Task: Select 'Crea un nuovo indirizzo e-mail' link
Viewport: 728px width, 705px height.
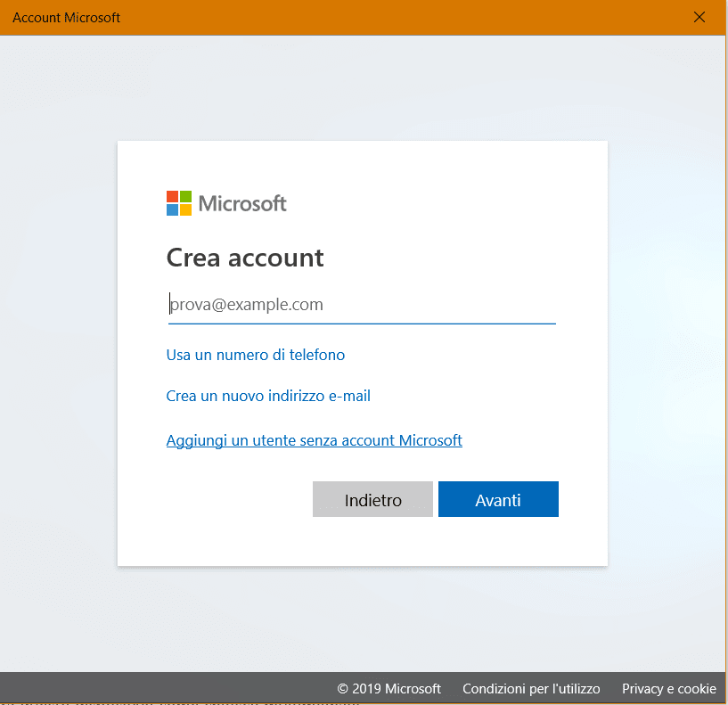Action: (268, 396)
